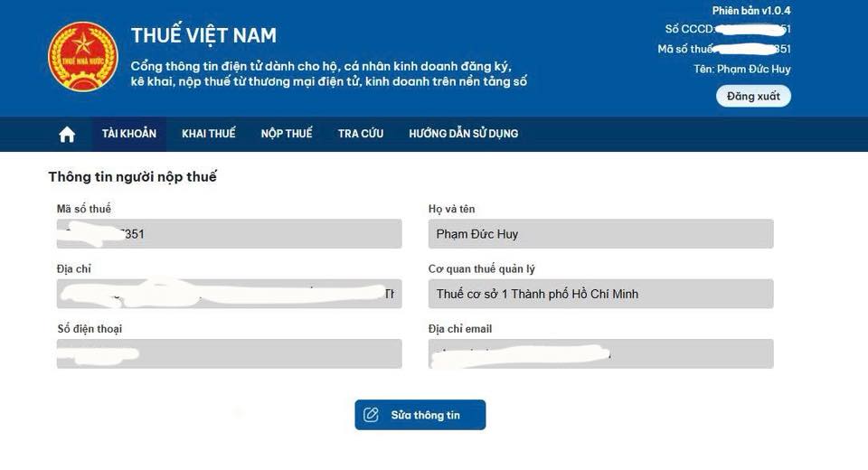This screenshot has width=868, height=470.
Task: Click the Số điện thoại field
Action: click(x=229, y=353)
